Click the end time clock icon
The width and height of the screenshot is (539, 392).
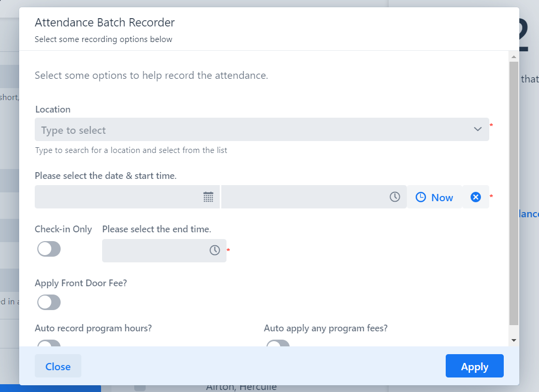tap(215, 250)
